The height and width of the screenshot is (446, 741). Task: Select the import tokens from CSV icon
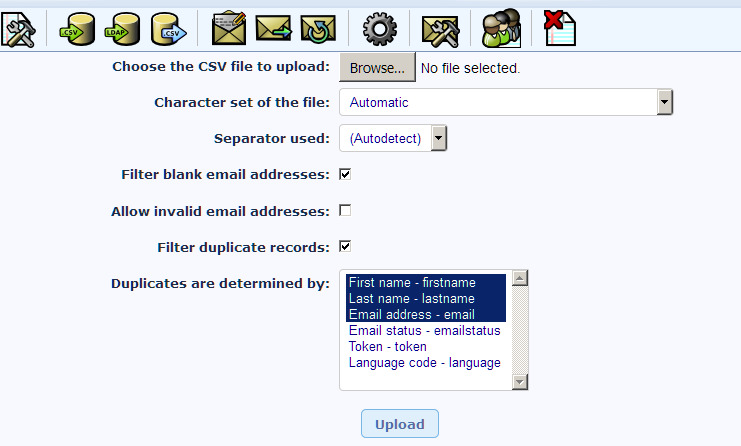point(77,29)
